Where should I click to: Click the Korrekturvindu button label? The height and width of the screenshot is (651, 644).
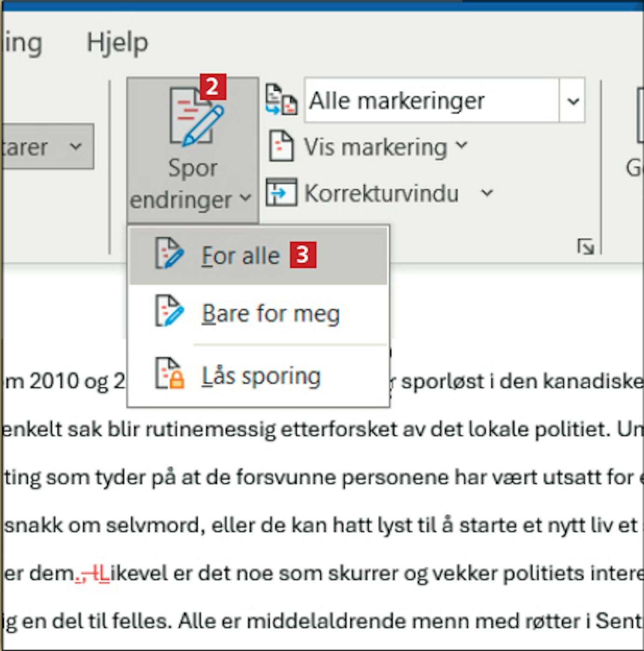tap(381, 193)
